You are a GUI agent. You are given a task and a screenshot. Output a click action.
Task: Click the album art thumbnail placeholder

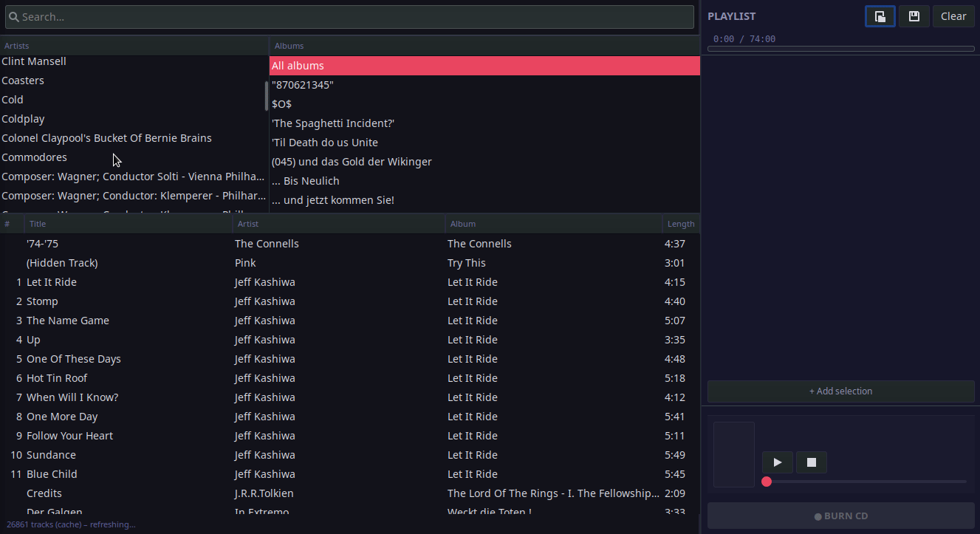(x=734, y=454)
